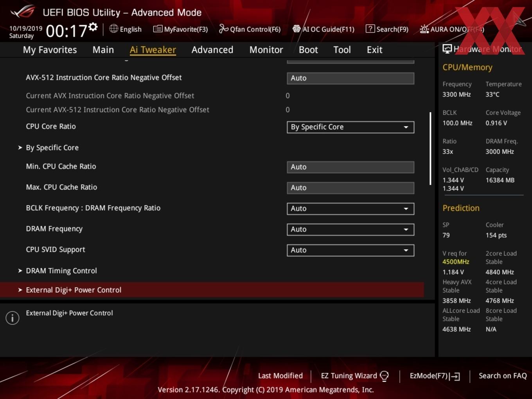Open the CPU SVID Support dropdown
Image resolution: width=532 pixels, height=399 pixels.
pos(350,250)
